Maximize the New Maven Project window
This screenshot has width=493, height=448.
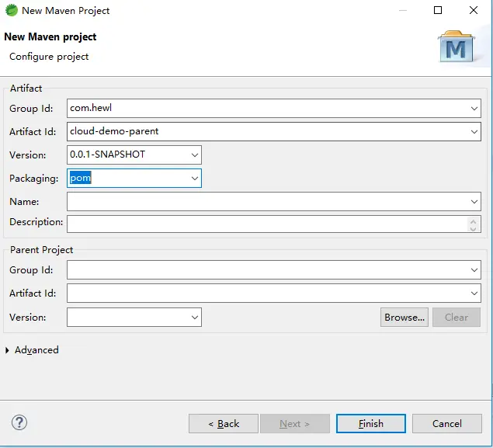438,10
